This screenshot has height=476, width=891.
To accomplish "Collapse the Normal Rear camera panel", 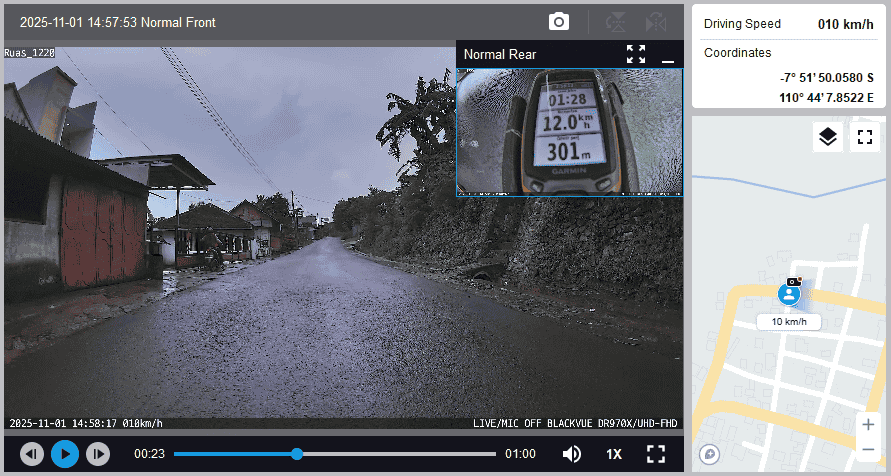I will pyautogui.click(x=668, y=55).
